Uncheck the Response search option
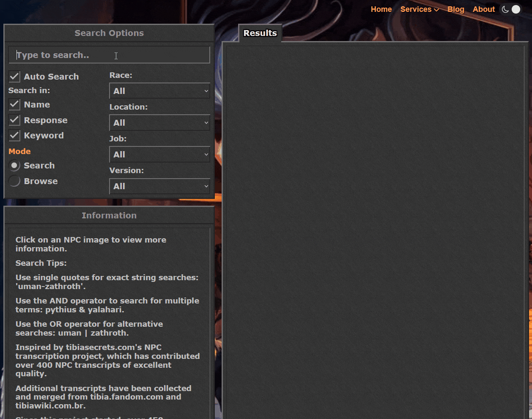Image resolution: width=532 pixels, height=419 pixels. [x=14, y=120]
